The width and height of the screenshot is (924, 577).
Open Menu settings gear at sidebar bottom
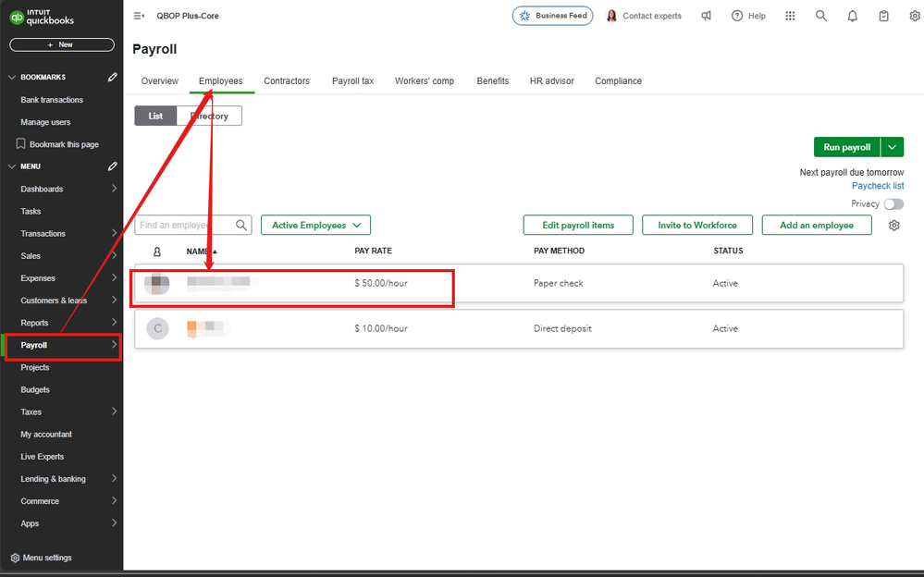tap(16, 558)
